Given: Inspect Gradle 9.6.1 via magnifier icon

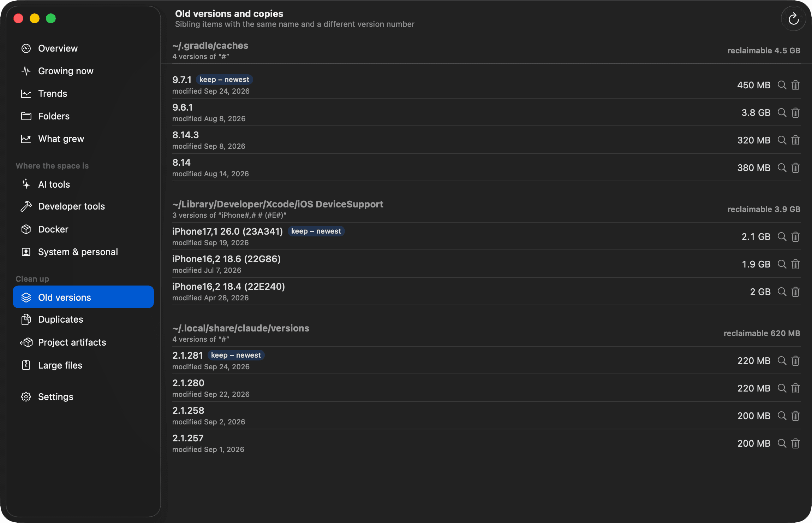Looking at the screenshot, I should point(782,113).
